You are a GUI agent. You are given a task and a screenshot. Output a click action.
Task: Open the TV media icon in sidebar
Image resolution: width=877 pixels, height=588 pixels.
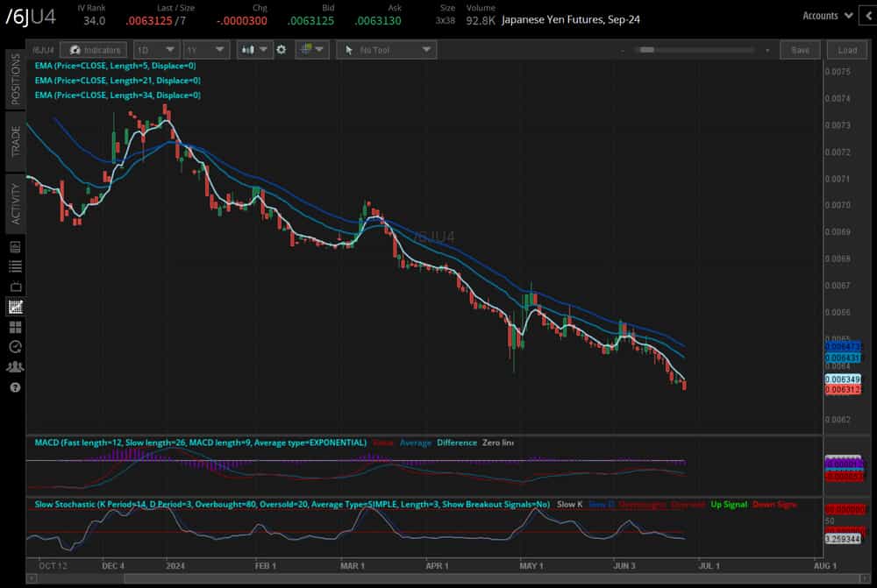coord(15,287)
